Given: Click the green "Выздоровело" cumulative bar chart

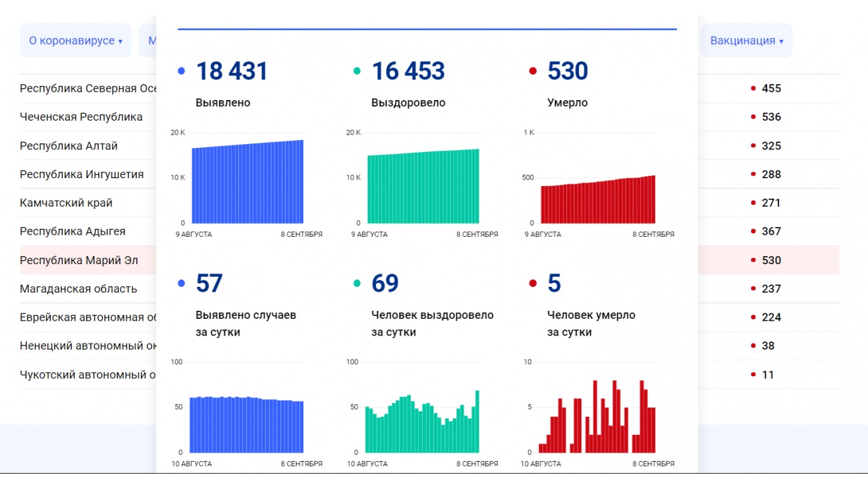Looking at the screenshot, I should pos(423,187).
